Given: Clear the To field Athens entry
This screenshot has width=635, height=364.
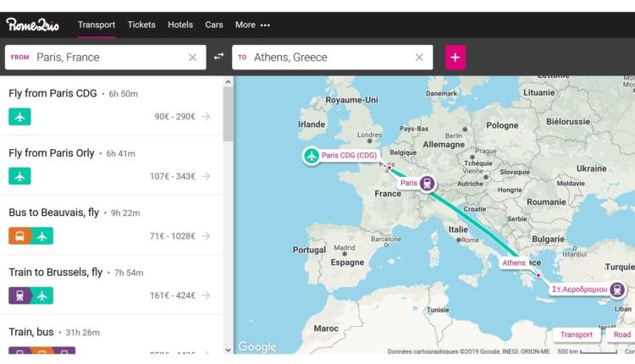Looking at the screenshot, I should click(x=419, y=58).
